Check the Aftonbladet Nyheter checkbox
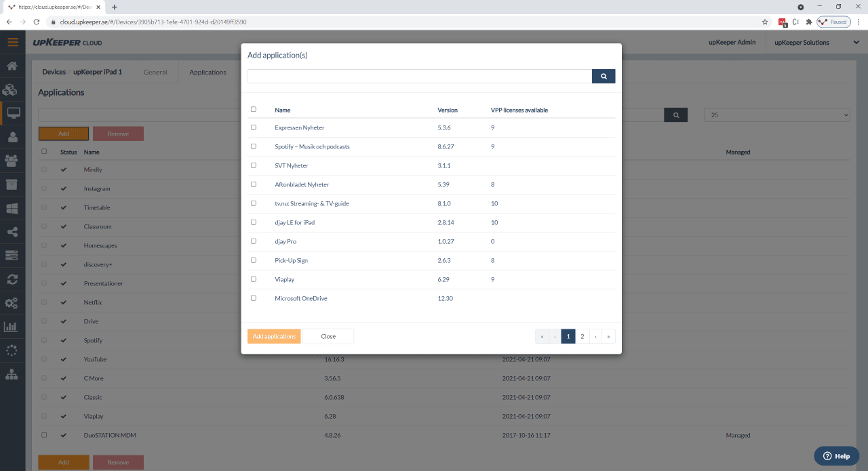 254,184
